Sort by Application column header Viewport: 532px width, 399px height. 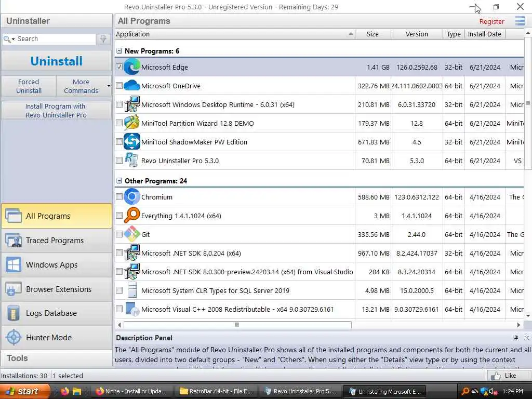(x=235, y=34)
